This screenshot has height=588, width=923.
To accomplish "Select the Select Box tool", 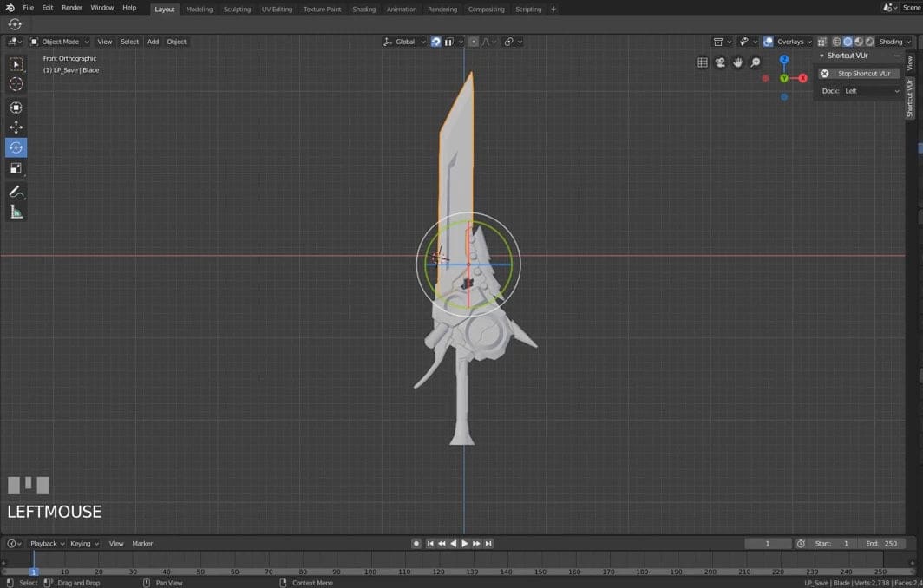I will [16, 63].
